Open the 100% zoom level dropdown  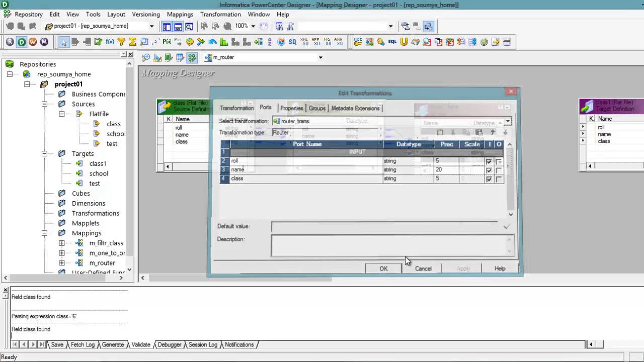pyautogui.click(x=253, y=26)
